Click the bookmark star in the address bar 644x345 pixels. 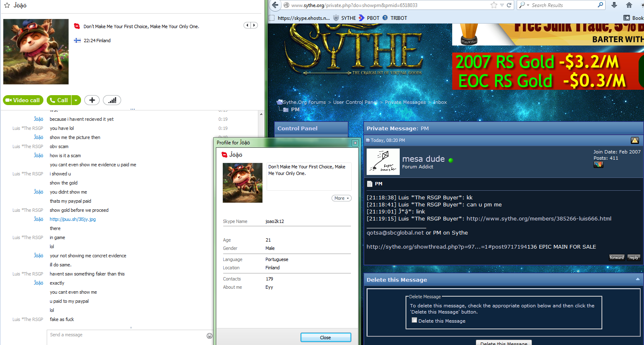pos(494,5)
